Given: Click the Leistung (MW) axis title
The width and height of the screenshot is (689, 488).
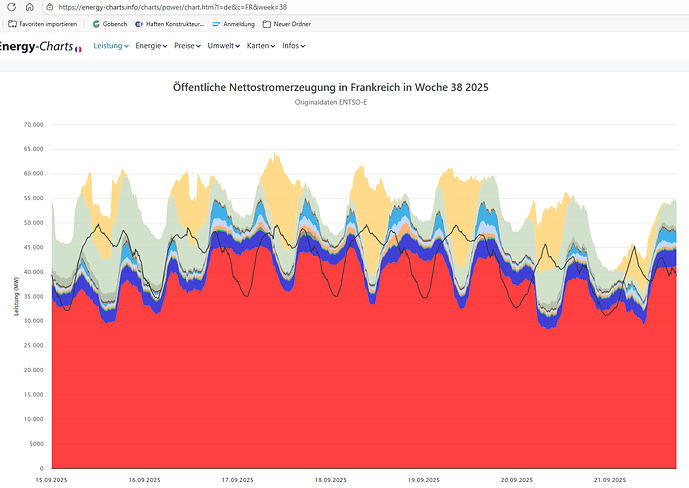Looking at the screenshot, I should pos(17,296).
